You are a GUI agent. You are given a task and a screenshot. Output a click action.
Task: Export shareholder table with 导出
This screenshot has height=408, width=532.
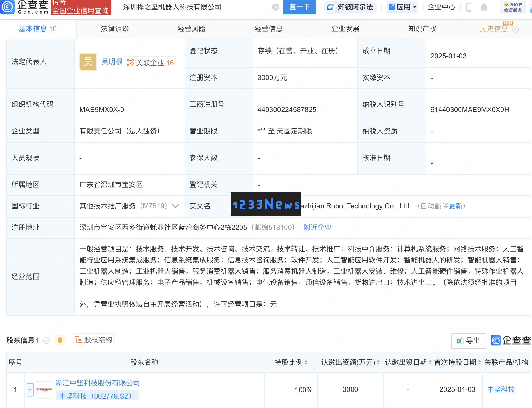[469, 341]
